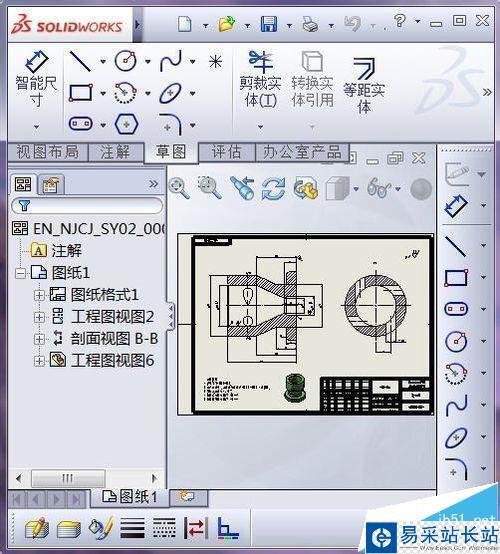Switch to 草图 tab
Image resolution: width=500 pixels, height=554 pixels.
171,152
